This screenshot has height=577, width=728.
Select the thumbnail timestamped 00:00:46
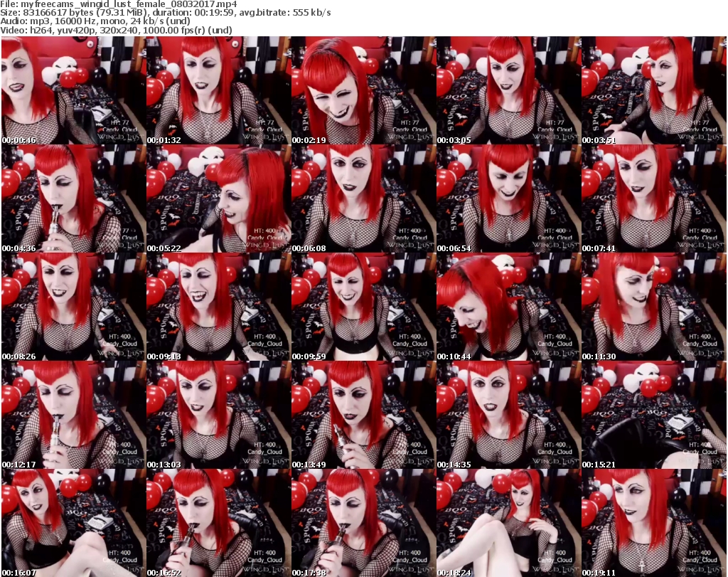point(73,90)
